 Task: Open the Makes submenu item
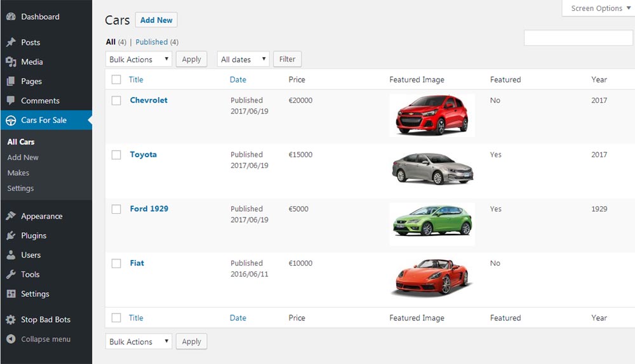tap(18, 172)
